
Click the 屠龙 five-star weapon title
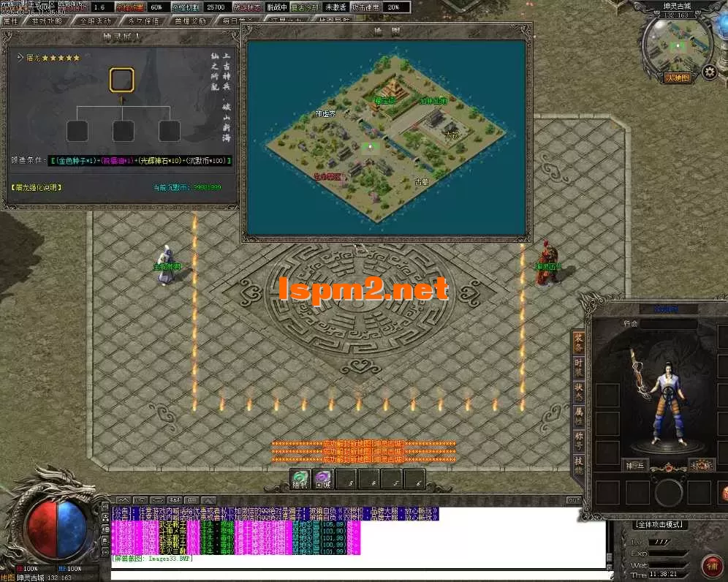[x=53, y=58]
